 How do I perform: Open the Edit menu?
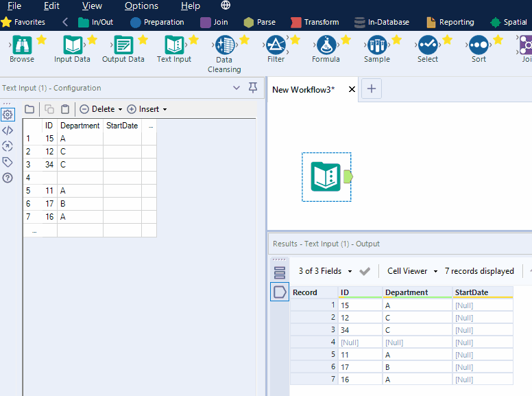[51, 5]
